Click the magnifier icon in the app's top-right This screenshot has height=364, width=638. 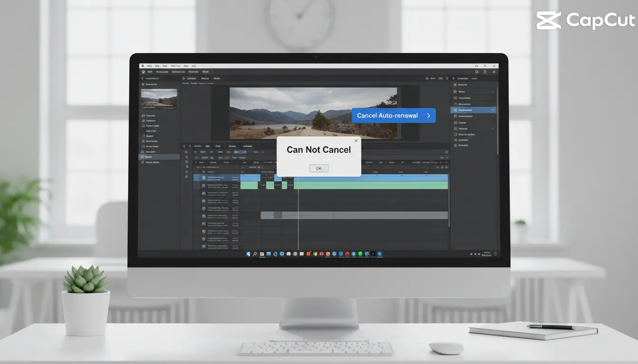click(477, 72)
